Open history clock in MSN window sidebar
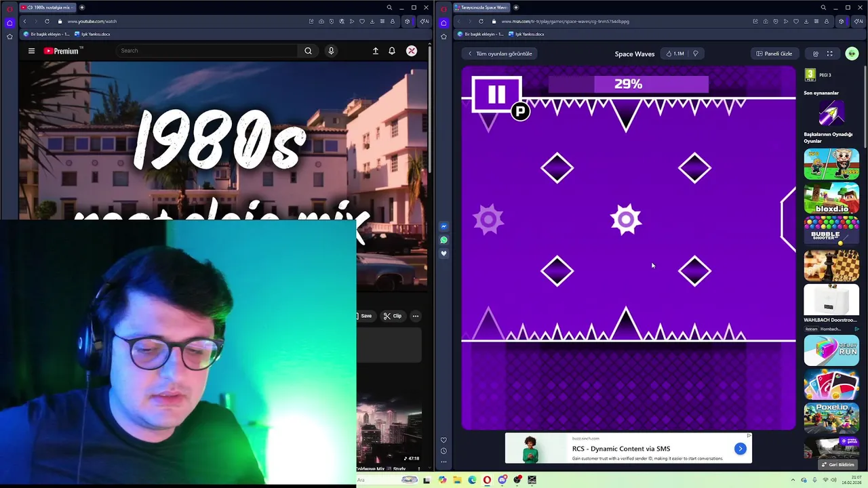 (443, 451)
